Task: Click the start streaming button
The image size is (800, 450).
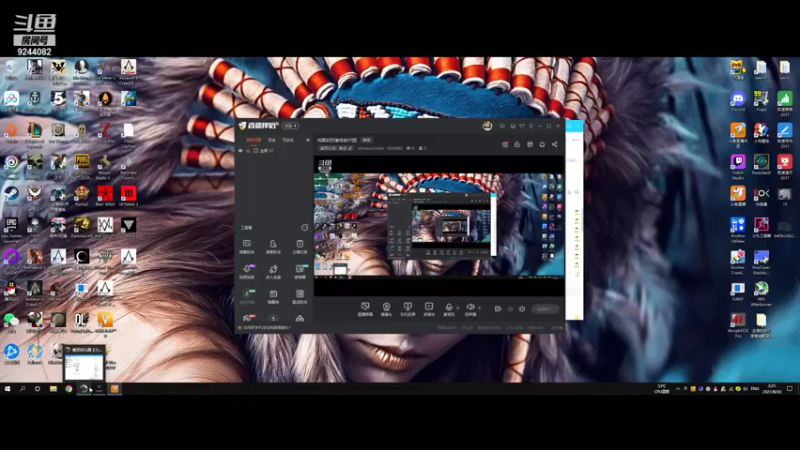Action: 545,309
